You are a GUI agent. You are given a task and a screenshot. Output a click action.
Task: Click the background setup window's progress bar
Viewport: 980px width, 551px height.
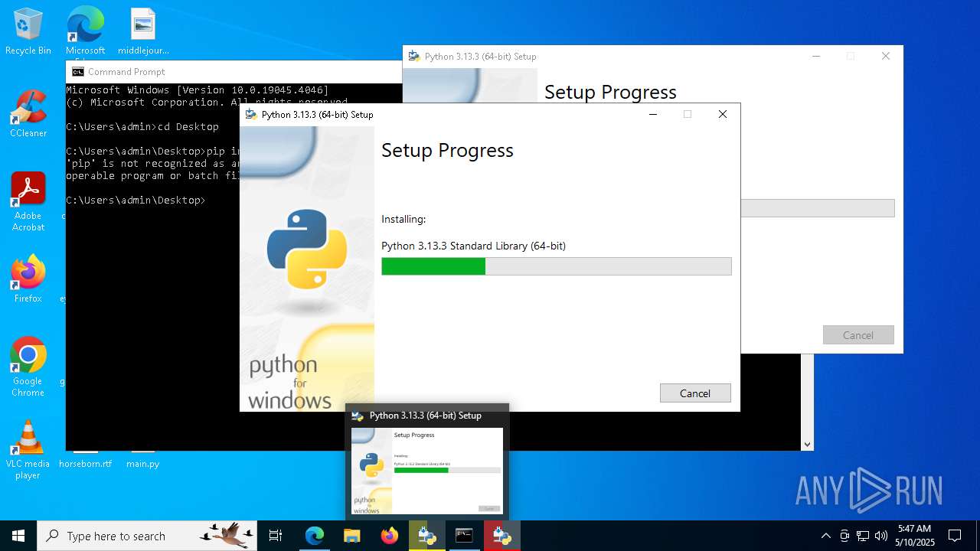coord(817,208)
